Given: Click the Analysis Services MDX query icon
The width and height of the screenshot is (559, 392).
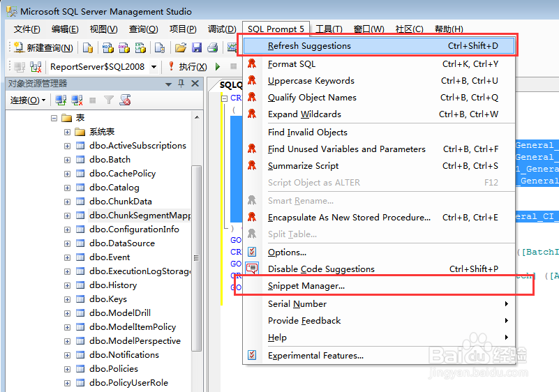Looking at the screenshot, I should (x=107, y=47).
